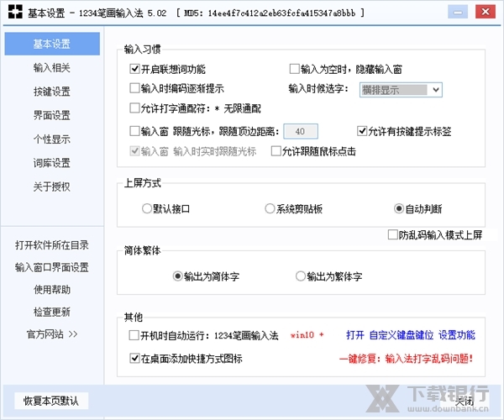Enable 允许打字通配符 checkbox

click(134, 108)
